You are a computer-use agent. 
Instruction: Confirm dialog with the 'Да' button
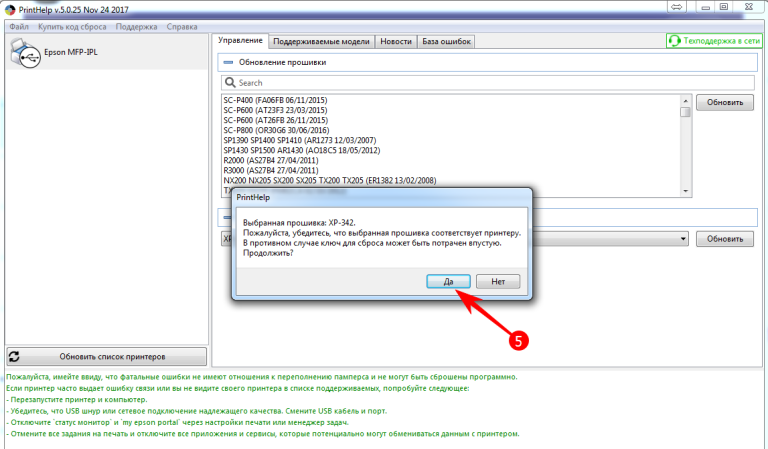pos(448,282)
